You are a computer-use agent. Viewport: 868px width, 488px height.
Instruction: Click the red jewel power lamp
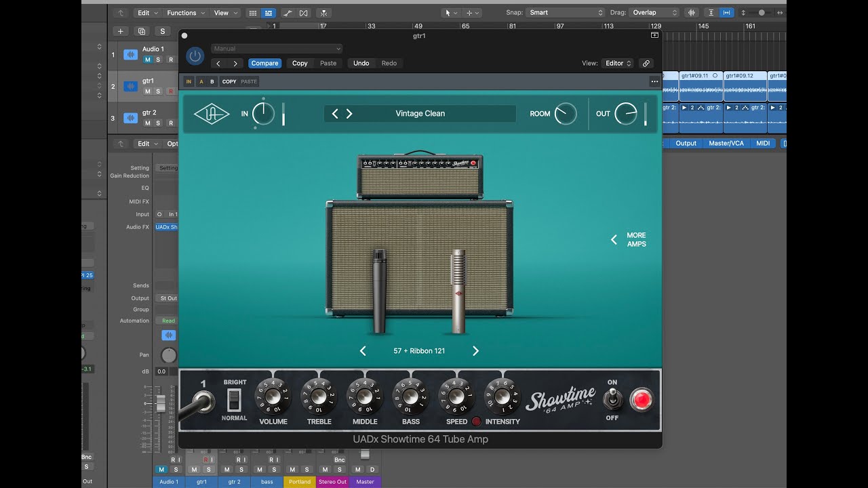point(641,400)
